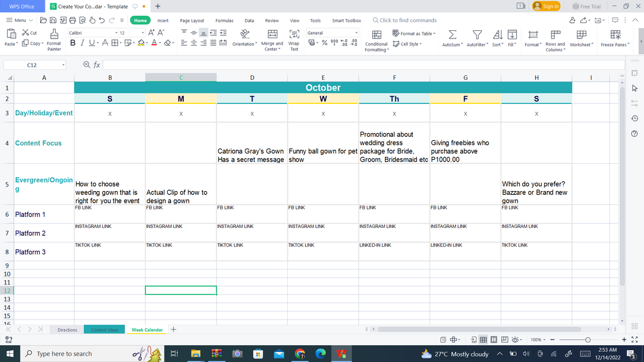
Task: Insert function using the fx icon
Action: point(97,65)
